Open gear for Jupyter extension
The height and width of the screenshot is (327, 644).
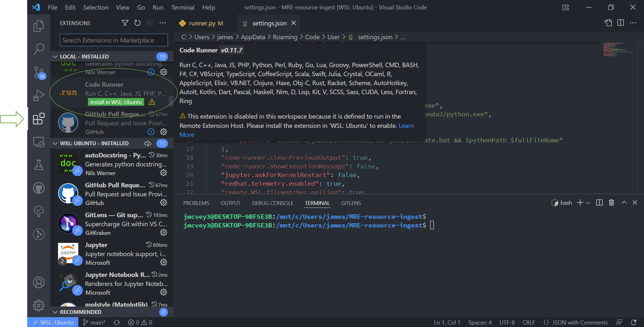click(163, 262)
